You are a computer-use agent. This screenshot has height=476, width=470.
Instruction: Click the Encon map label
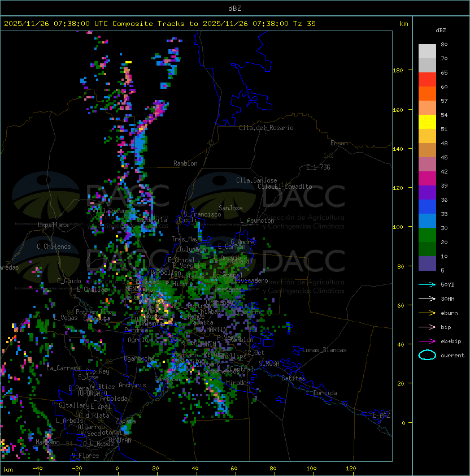click(x=339, y=143)
